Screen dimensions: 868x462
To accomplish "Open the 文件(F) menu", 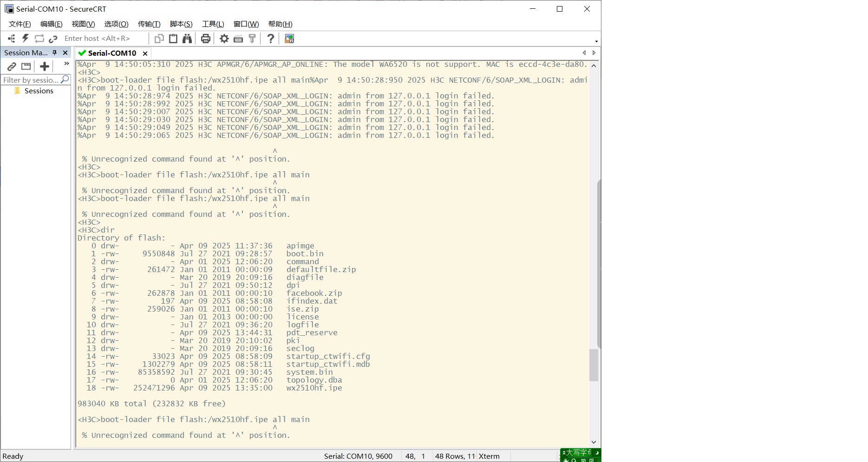I will pyautogui.click(x=20, y=24).
